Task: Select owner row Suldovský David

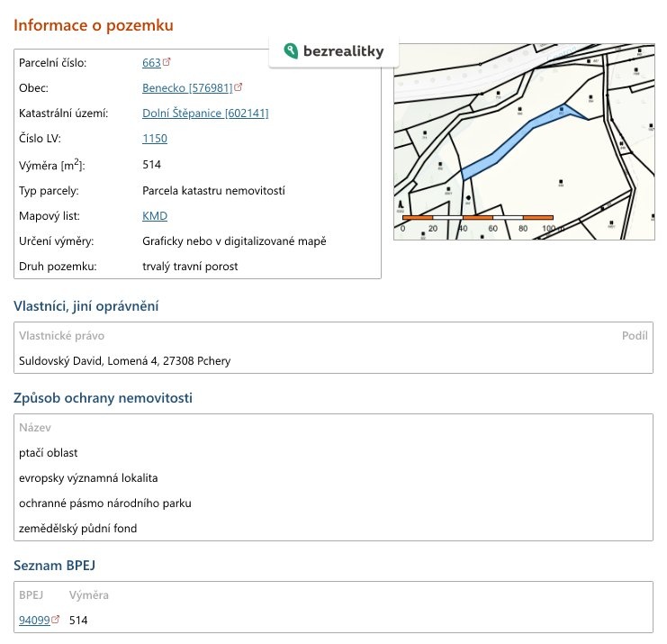Action: tap(124, 361)
